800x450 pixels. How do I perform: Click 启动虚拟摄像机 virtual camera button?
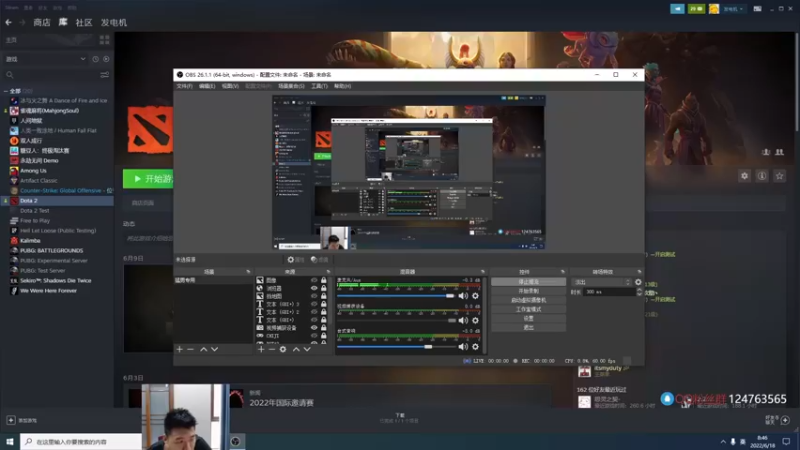point(528,300)
